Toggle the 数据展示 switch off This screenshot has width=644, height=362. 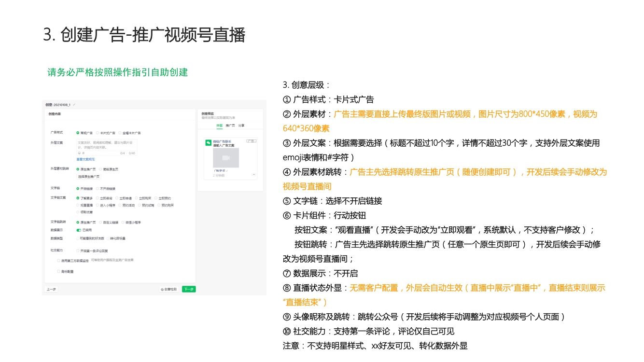tap(79, 230)
